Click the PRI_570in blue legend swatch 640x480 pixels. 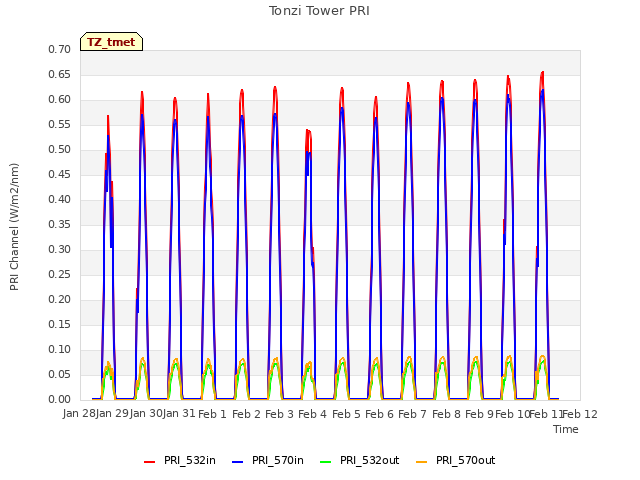coord(238,461)
